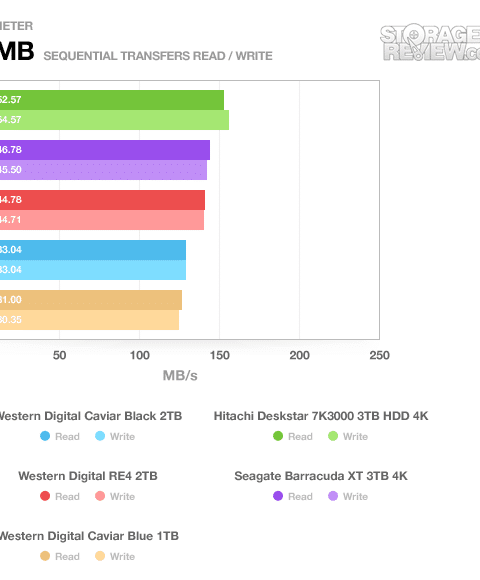Screen dimensions: 480x580
Task: Click the StorageReview.com logo
Action: point(430,43)
